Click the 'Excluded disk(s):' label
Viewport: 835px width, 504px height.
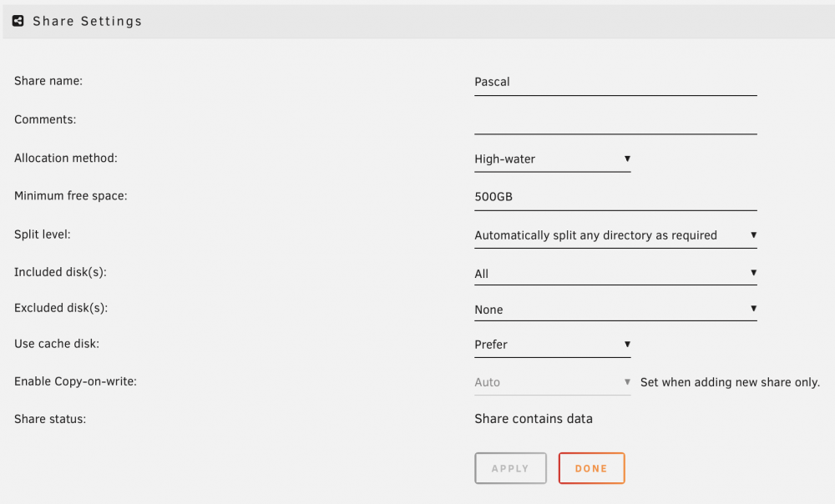[x=61, y=308]
